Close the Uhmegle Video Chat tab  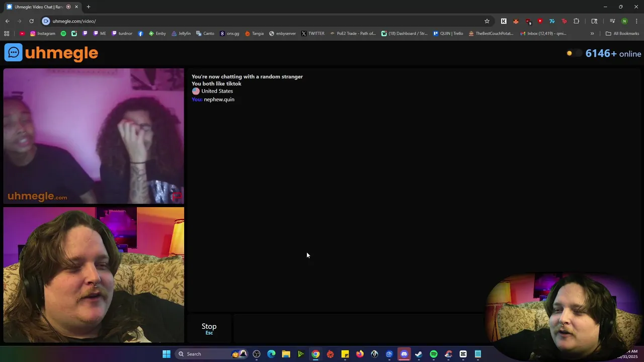[x=76, y=7]
